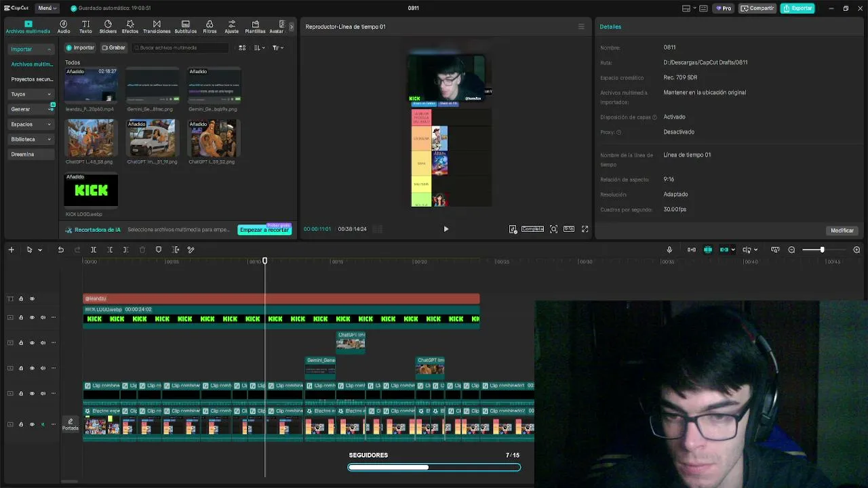This screenshot has height=488, width=868.
Task: Open the media filter dropdown
Action: coord(277,48)
